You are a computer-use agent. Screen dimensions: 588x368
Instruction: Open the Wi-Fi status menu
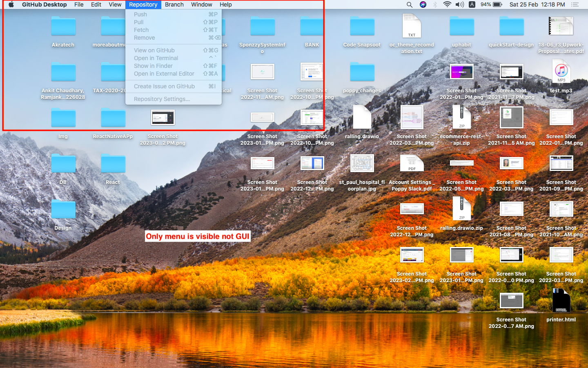coord(447,4)
